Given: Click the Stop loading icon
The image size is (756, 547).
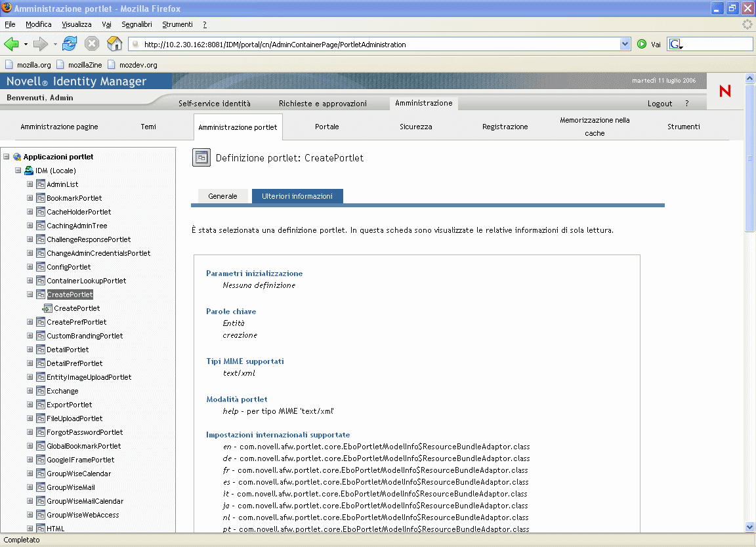Looking at the screenshot, I should point(92,44).
